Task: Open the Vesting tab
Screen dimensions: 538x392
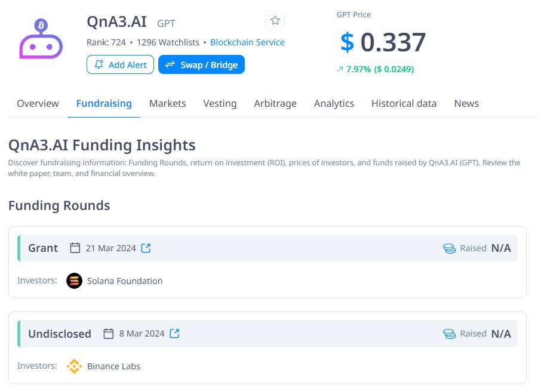Action: coord(220,103)
